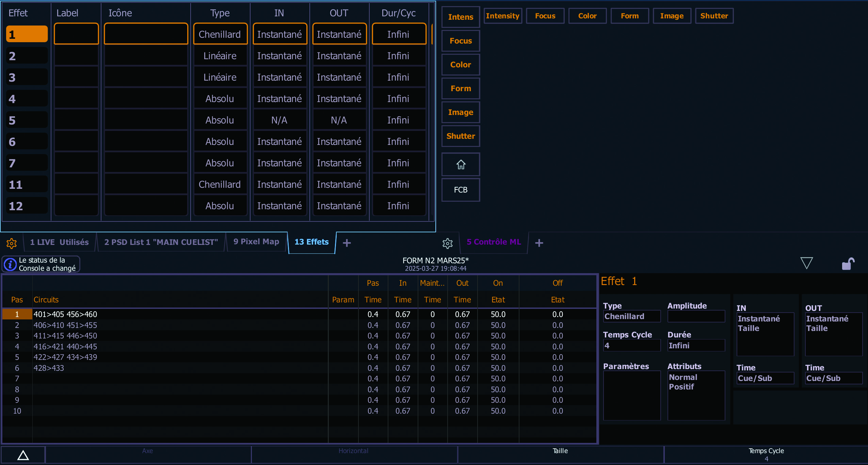Click the FCB button
The image size is (868, 465).
pos(461,190)
